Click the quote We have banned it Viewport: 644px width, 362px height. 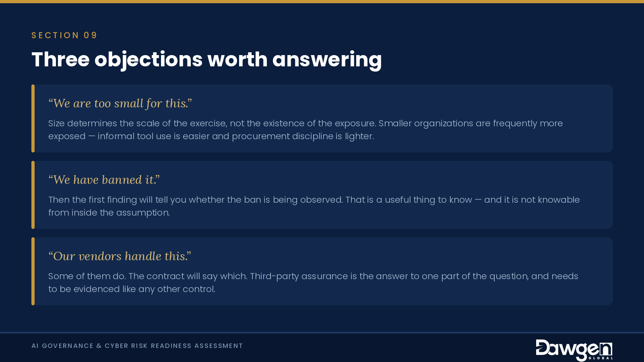pos(104,180)
